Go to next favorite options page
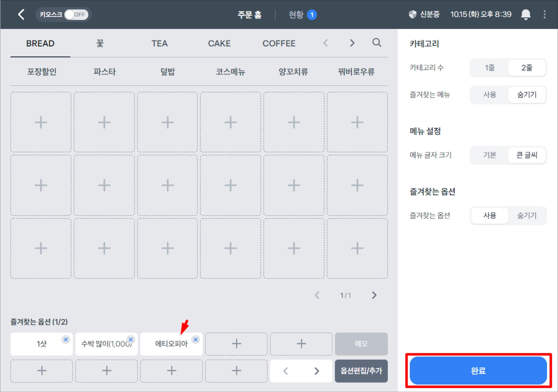This screenshot has height=392, width=558. (317, 371)
